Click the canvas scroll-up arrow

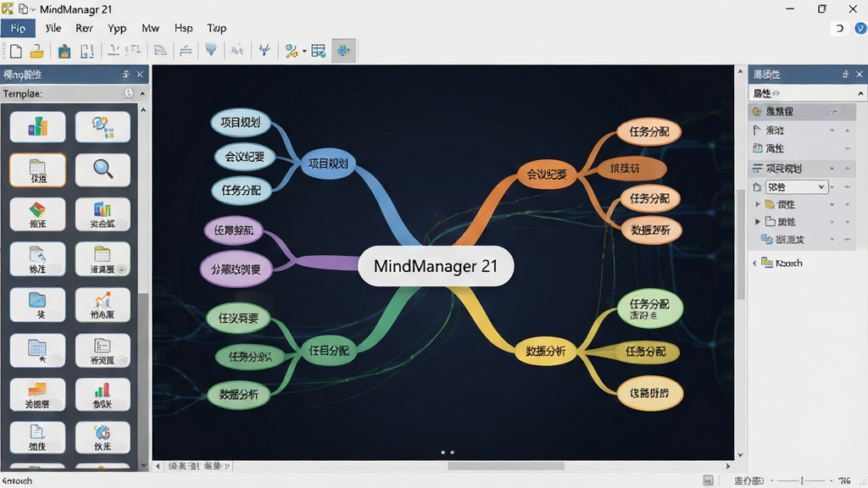(740, 71)
